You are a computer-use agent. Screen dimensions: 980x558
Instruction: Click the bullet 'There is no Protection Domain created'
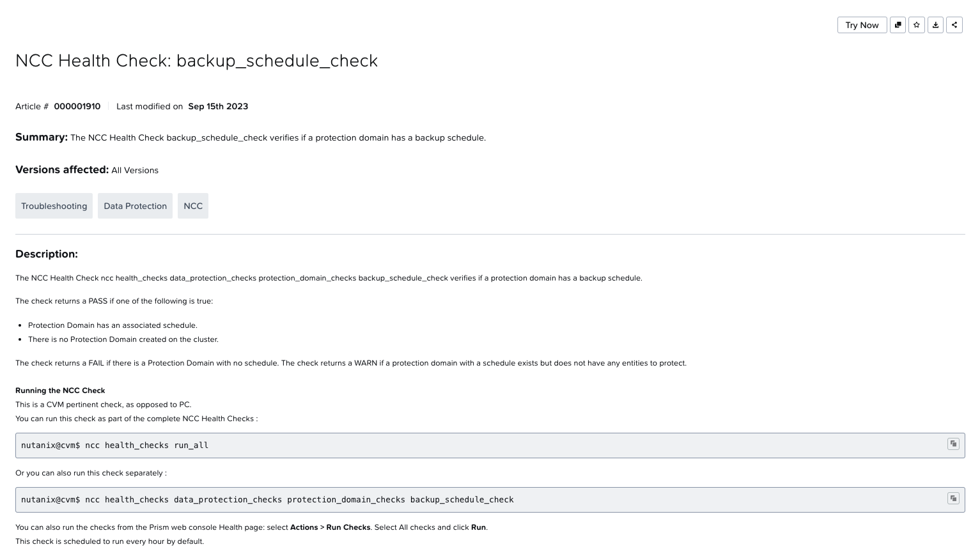pos(123,339)
